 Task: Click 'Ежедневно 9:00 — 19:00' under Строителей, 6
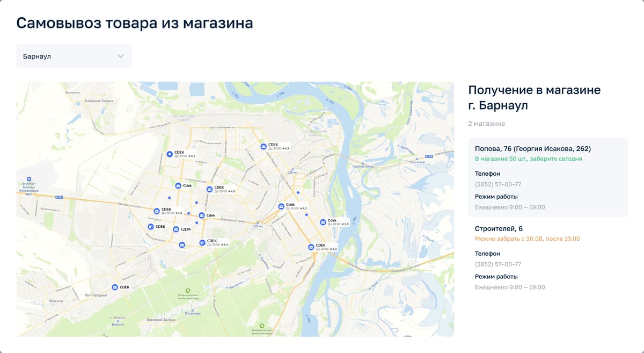click(510, 287)
